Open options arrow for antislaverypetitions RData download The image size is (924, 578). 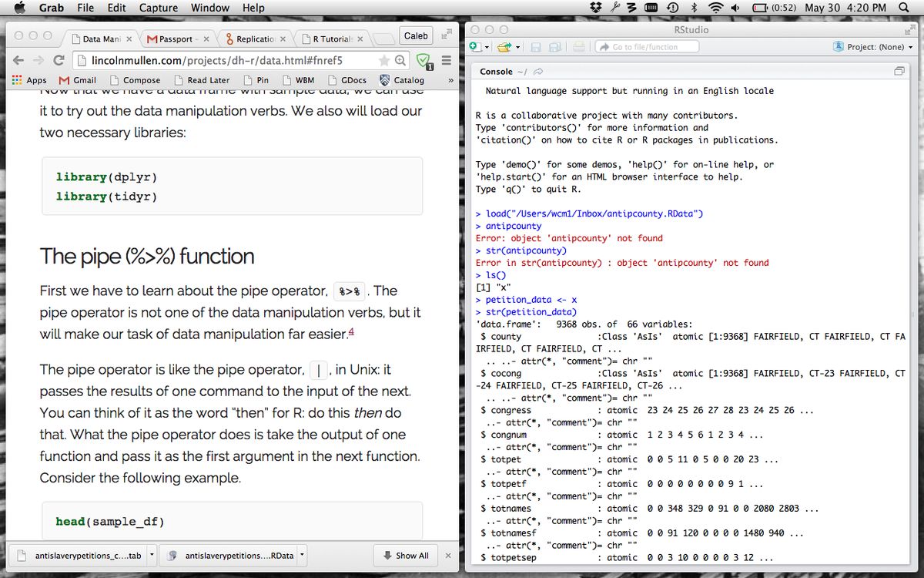pyautogui.click(x=302, y=555)
